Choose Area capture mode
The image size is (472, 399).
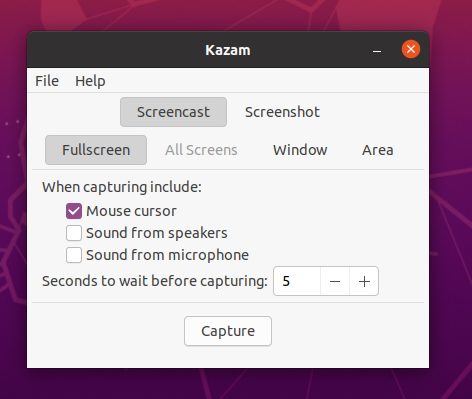coord(378,150)
